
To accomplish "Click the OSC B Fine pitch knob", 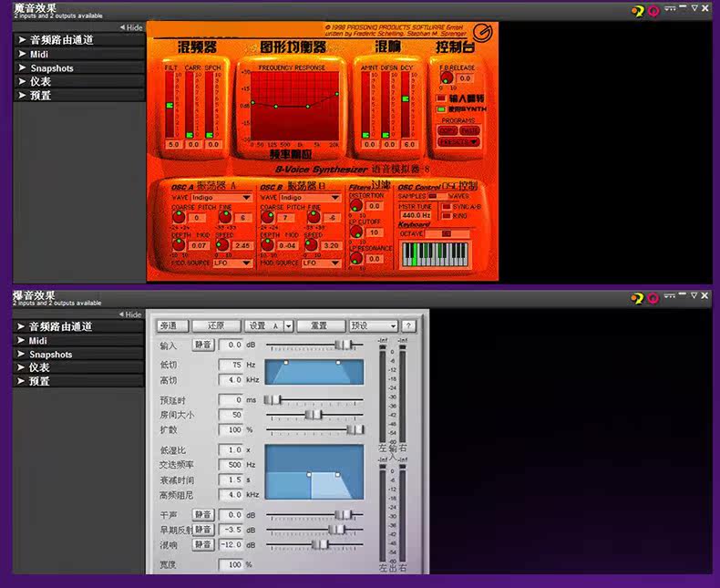I will [314, 216].
